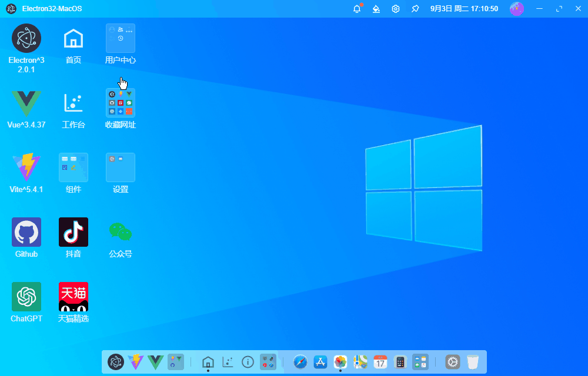
Task: Select the home icon in the dock
Action: point(208,362)
